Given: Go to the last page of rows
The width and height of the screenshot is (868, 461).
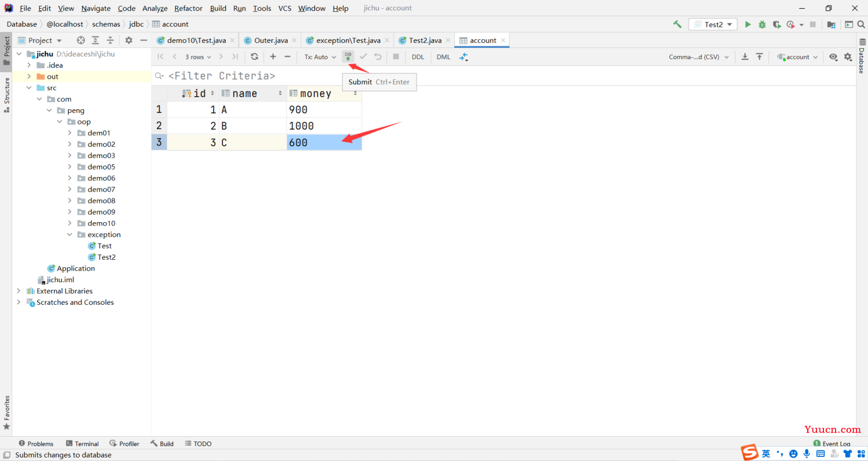Looking at the screenshot, I should [235, 57].
